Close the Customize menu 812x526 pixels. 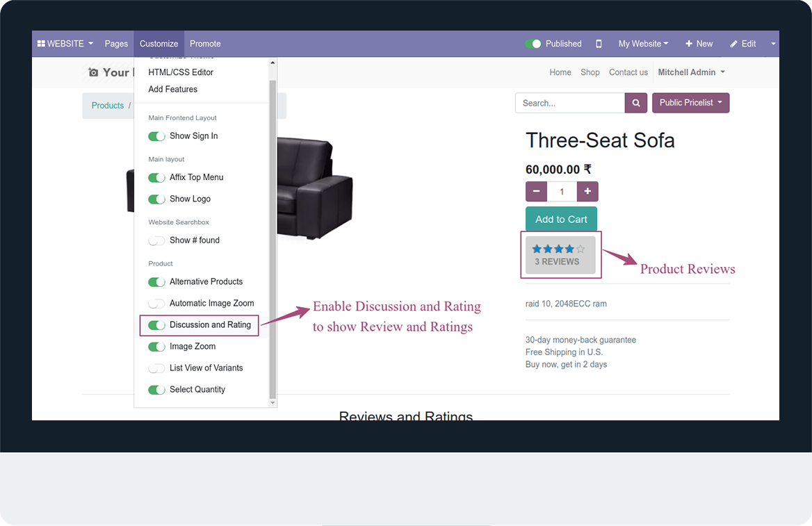click(159, 44)
